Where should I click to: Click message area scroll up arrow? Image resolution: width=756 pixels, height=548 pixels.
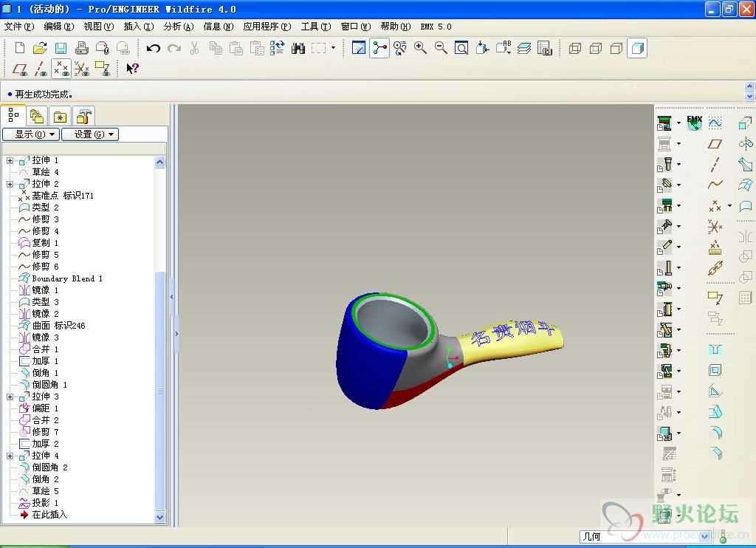(x=750, y=86)
